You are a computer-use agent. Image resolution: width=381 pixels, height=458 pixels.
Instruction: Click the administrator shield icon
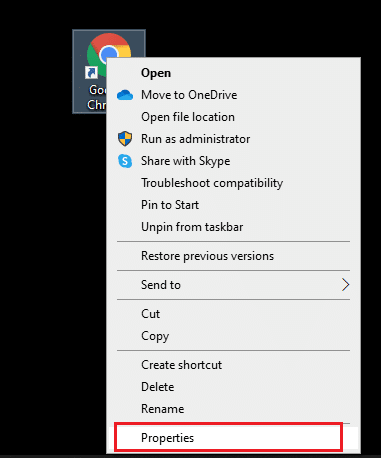[125, 139]
